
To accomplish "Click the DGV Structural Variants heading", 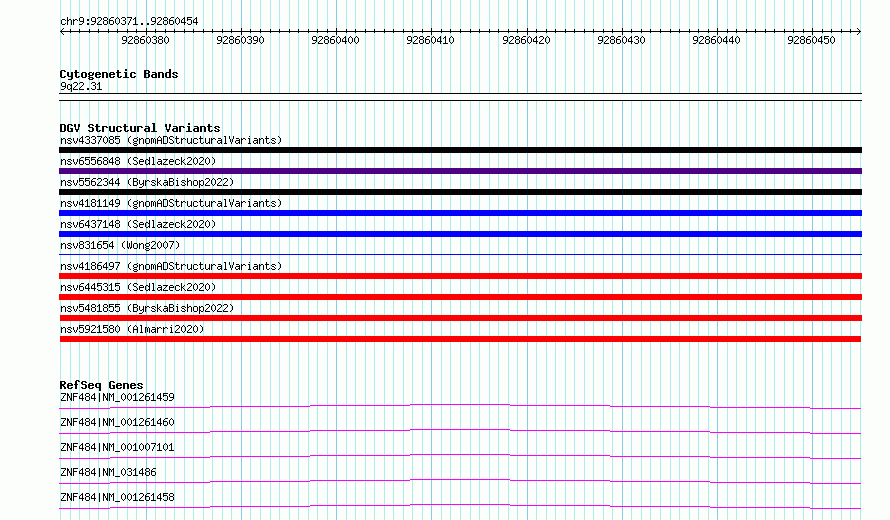I will click(x=140, y=128).
